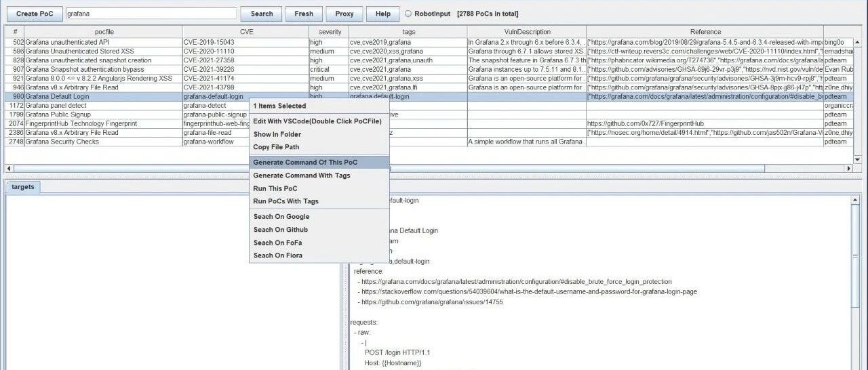
Task: Choose Run PoCs With Tags
Action: [x=319, y=201]
